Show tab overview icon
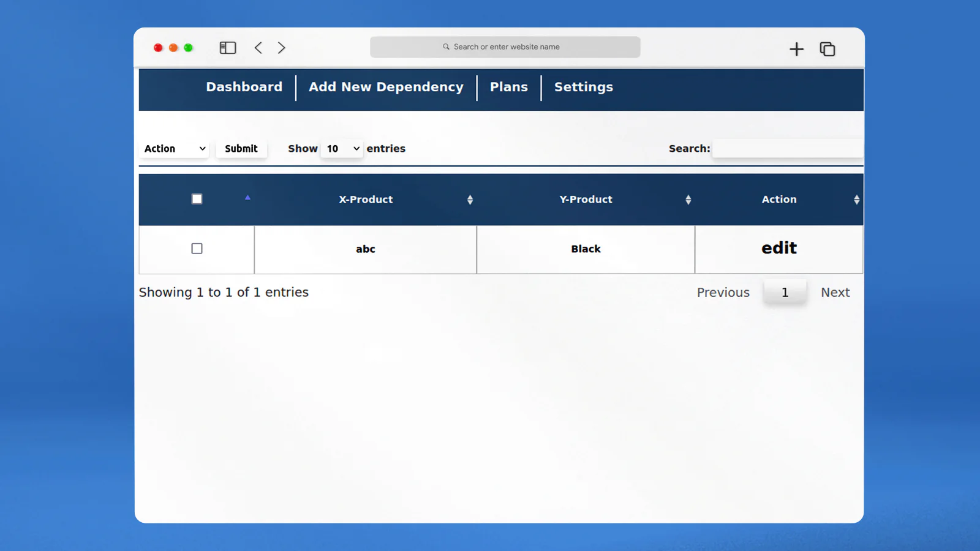 [827, 49]
